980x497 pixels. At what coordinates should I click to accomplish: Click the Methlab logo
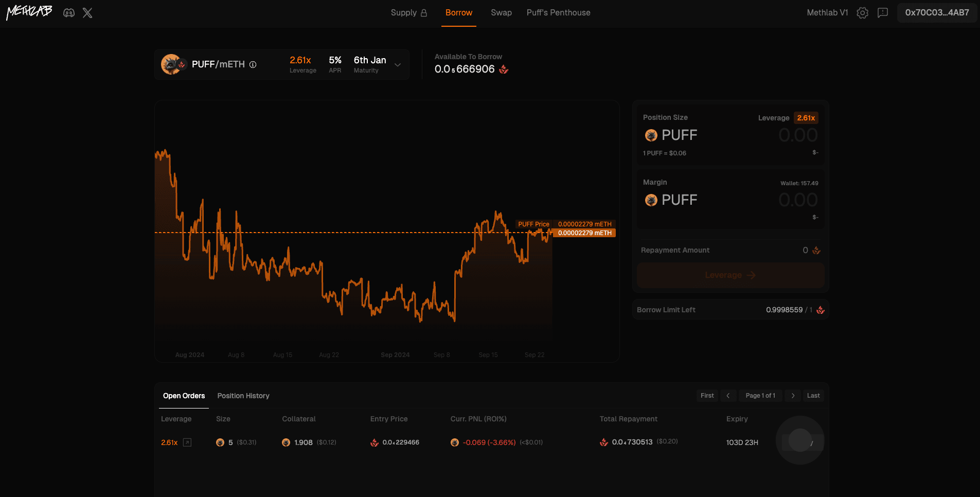point(29,12)
